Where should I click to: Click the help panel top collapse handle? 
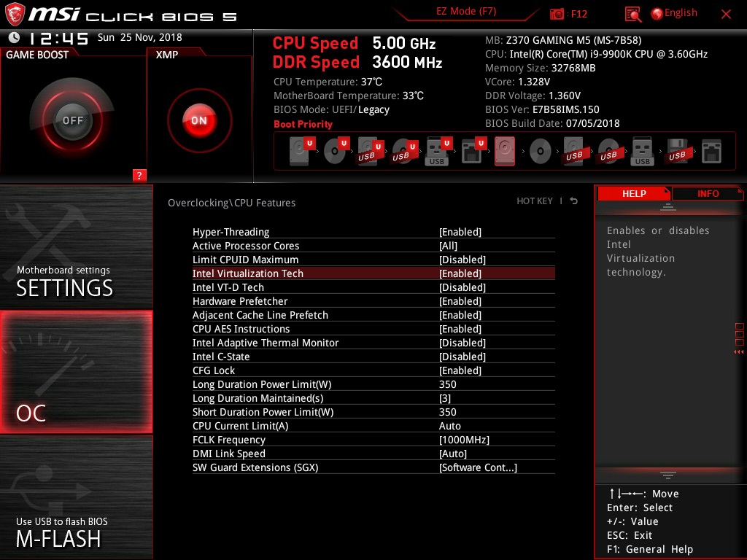pos(668,206)
